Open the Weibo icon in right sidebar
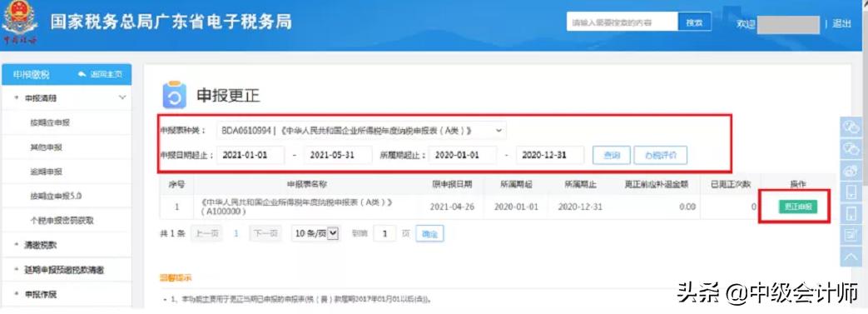The image size is (868, 314). pos(851,171)
